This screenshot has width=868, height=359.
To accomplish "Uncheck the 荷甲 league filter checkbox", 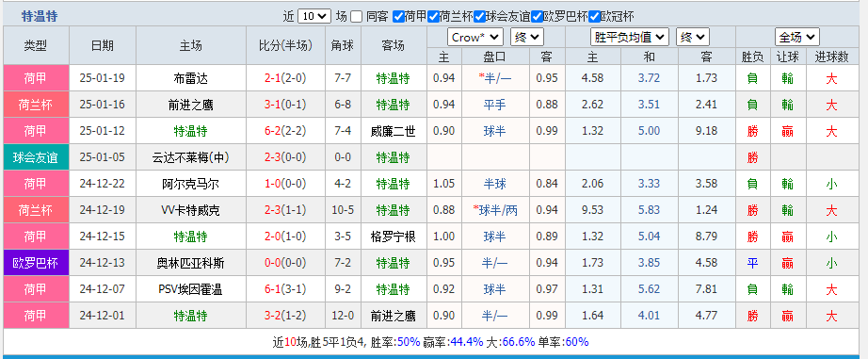I will pyautogui.click(x=398, y=17).
